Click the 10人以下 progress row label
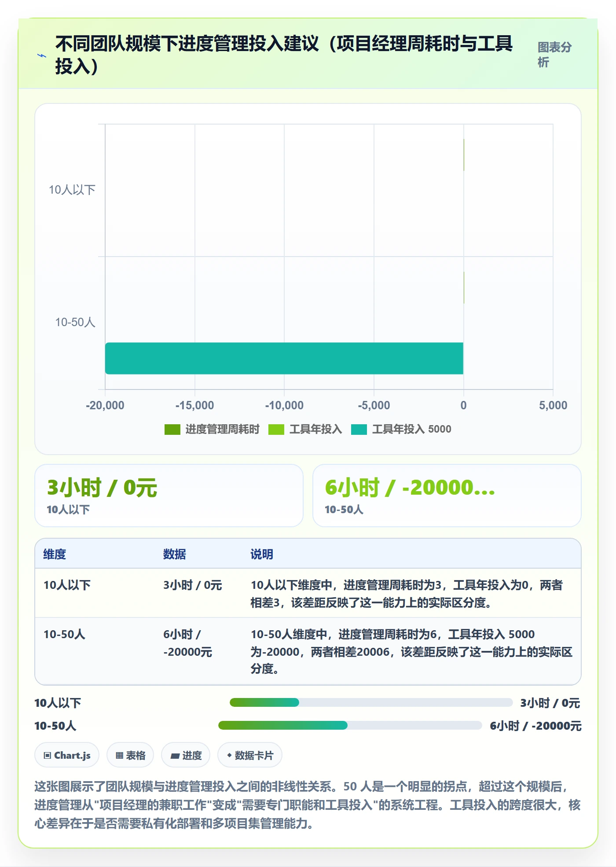The width and height of the screenshot is (616, 867). (x=58, y=703)
